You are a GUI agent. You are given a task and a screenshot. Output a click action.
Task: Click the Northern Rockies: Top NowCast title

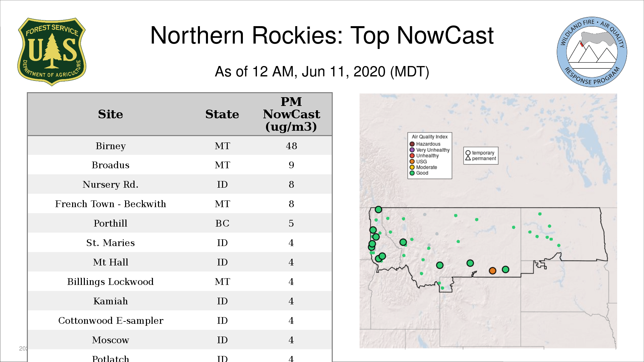tap(322, 36)
